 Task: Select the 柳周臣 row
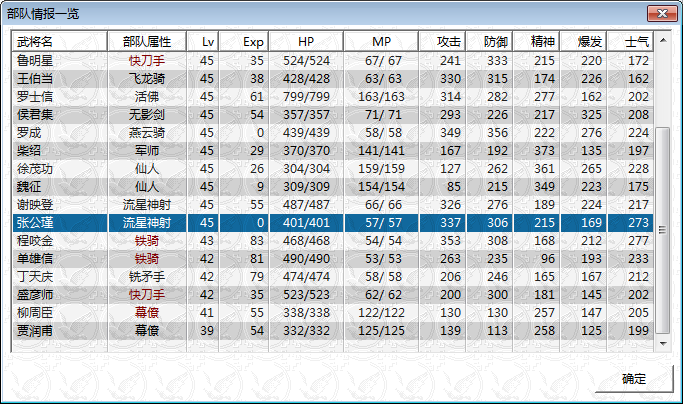(x=333, y=312)
